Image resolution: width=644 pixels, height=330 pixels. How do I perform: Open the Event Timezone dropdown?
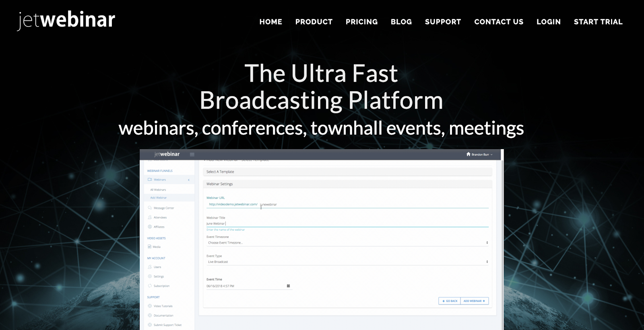[347, 243]
